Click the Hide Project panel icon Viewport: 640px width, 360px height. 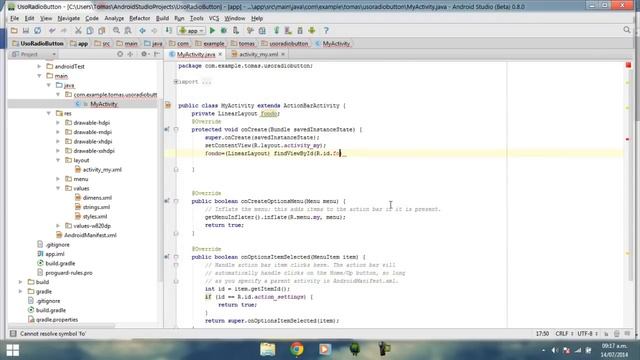point(157,54)
